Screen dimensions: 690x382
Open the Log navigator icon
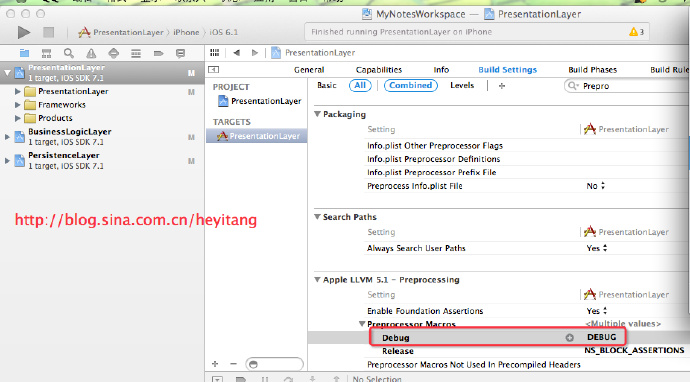[180, 53]
